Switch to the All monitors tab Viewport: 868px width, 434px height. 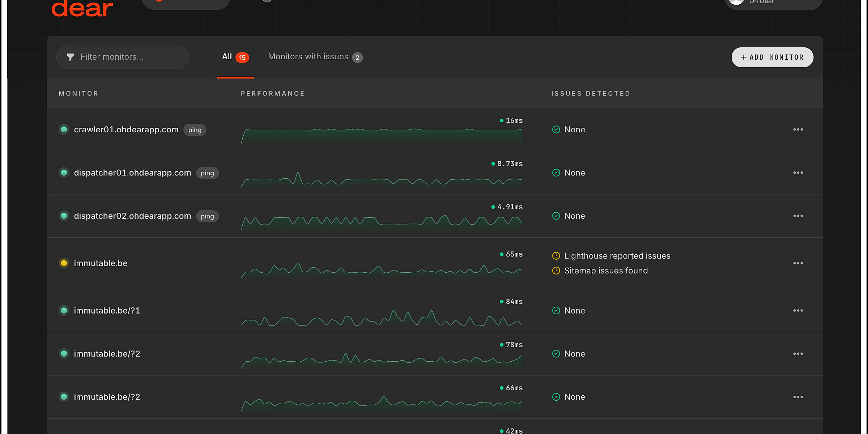(235, 57)
